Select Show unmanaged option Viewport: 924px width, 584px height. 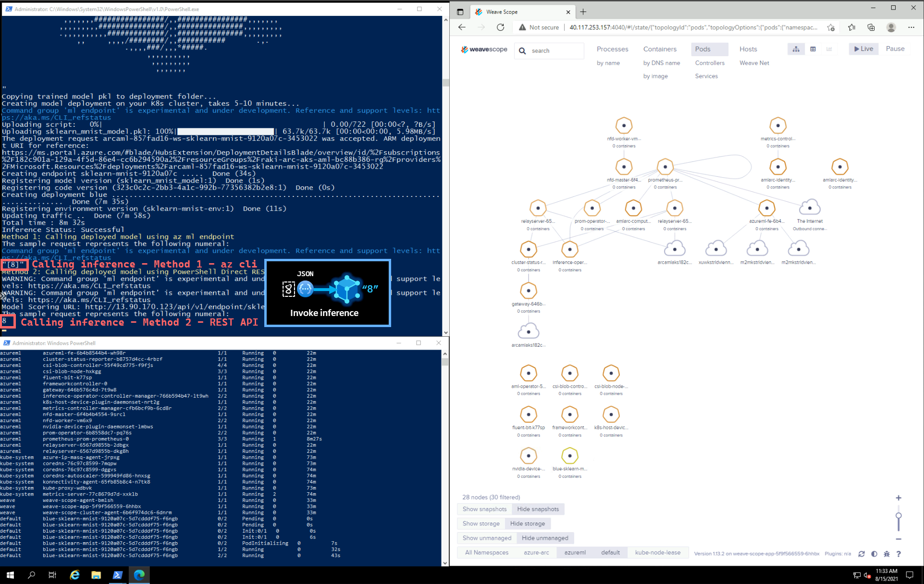click(x=487, y=538)
